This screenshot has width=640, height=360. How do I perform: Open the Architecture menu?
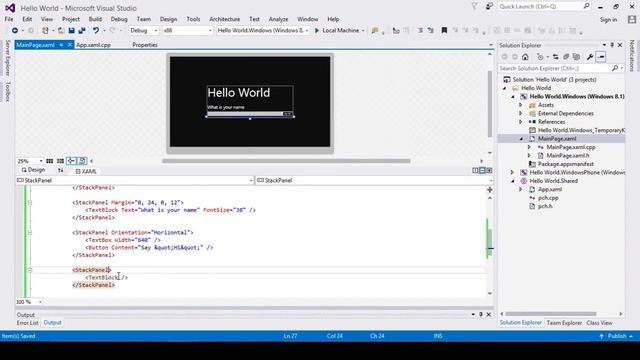[x=224, y=19]
